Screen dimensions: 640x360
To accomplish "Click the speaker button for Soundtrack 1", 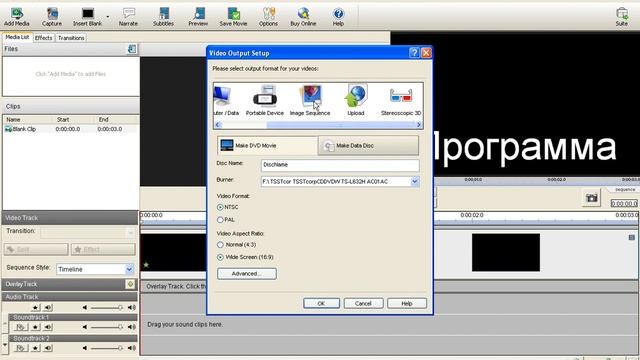I will pyautogui.click(x=48, y=327).
